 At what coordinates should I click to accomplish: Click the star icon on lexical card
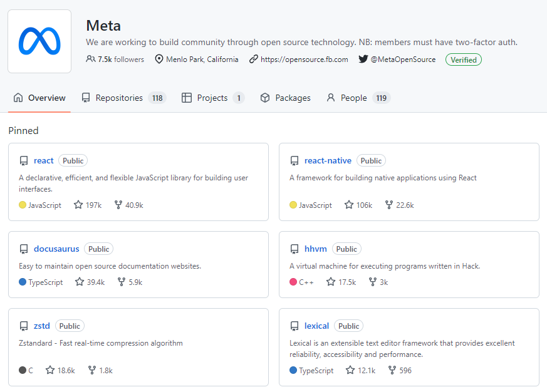click(x=350, y=370)
